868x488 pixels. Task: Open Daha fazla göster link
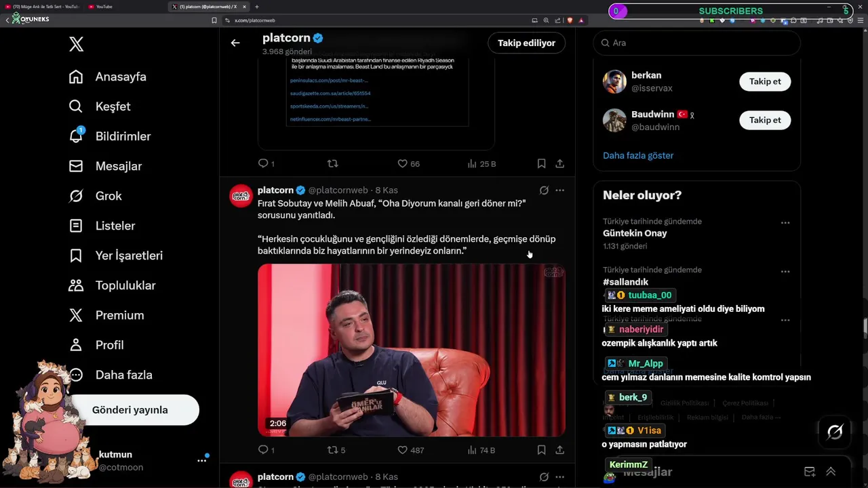pyautogui.click(x=638, y=155)
